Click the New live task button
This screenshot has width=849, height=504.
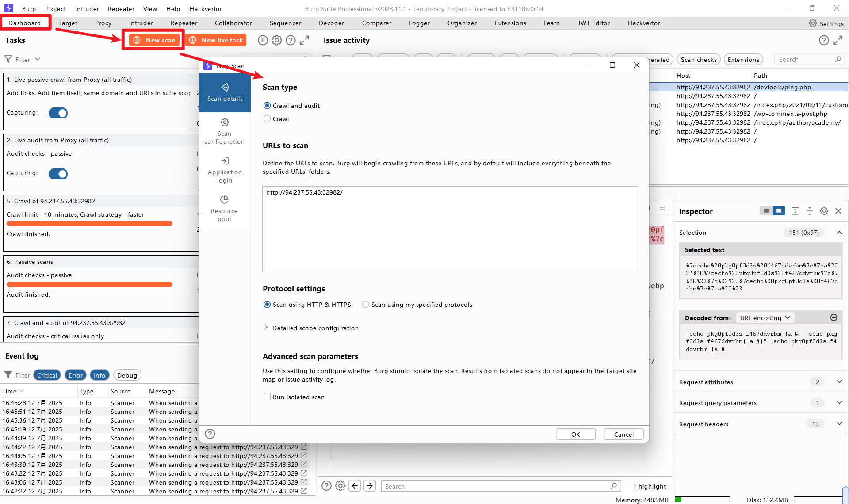coord(216,40)
